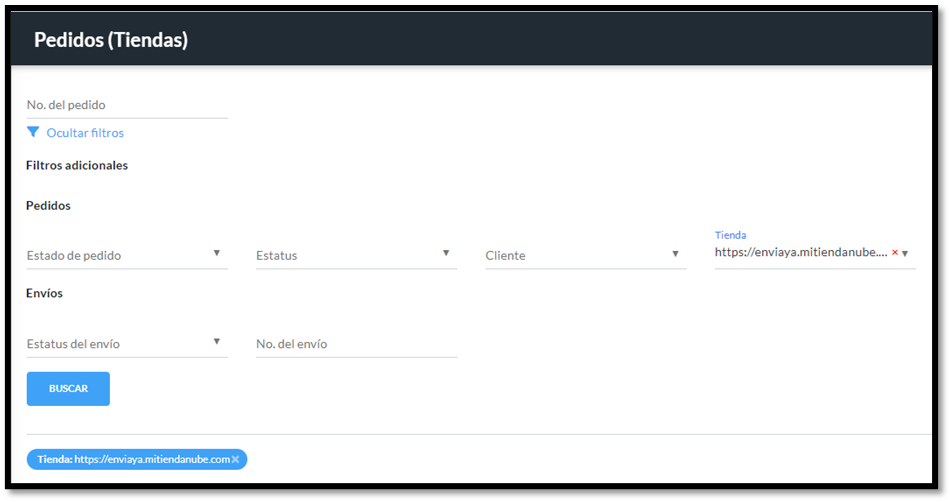Image resolution: width=951 pixels, height=502 pixels.
Task: Clear the Tienda selection with red X
Action: coord(894,253)
